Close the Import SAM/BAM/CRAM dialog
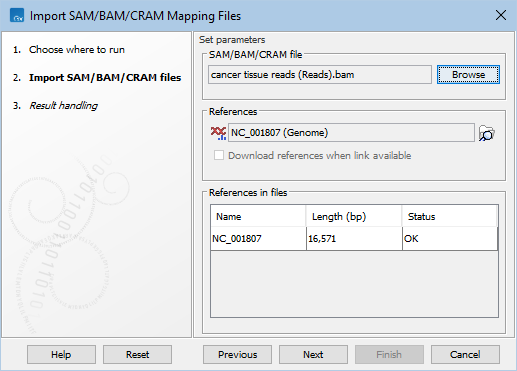 (x=501, y=15)
